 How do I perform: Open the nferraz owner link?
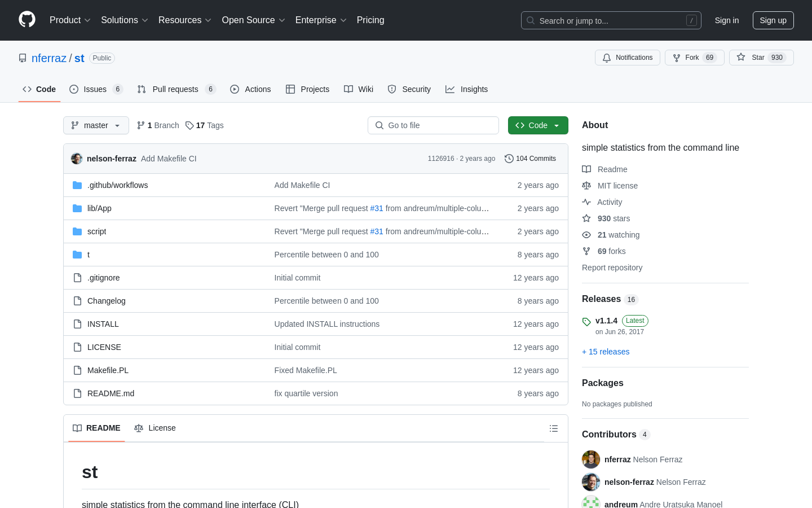pyautogui.click(x=49, y=58)
